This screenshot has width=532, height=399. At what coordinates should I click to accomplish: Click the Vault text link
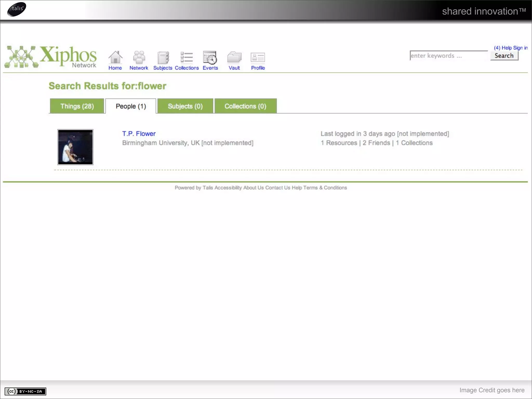click(x=234, y=68)
